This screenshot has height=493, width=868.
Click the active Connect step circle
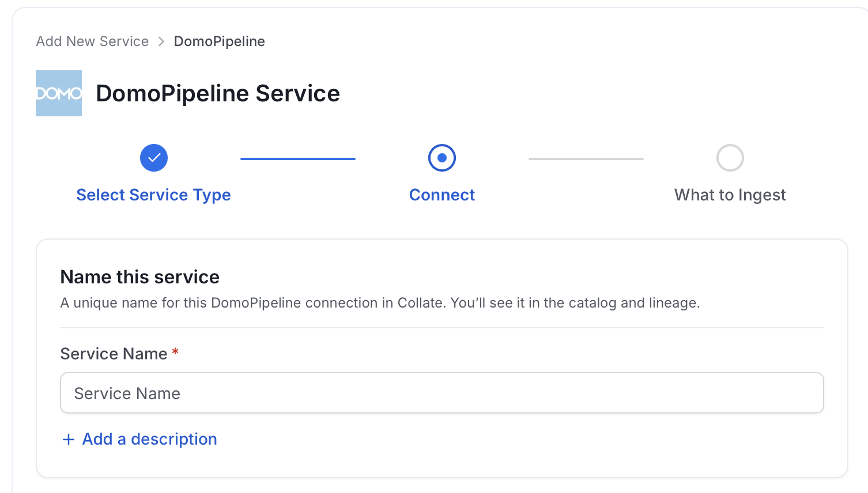pyautogui.click(x=442, y=158)
